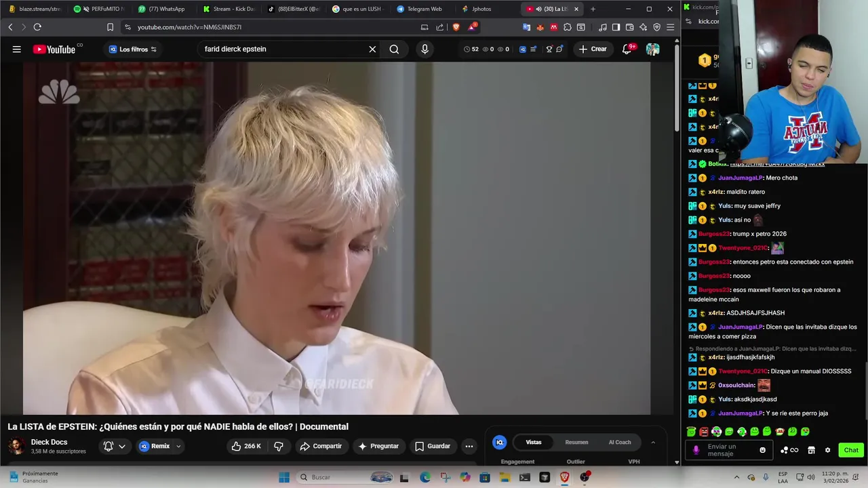Show hidden system tray icons chevron
The image size is (868, 488).
(x=737, y=477)
